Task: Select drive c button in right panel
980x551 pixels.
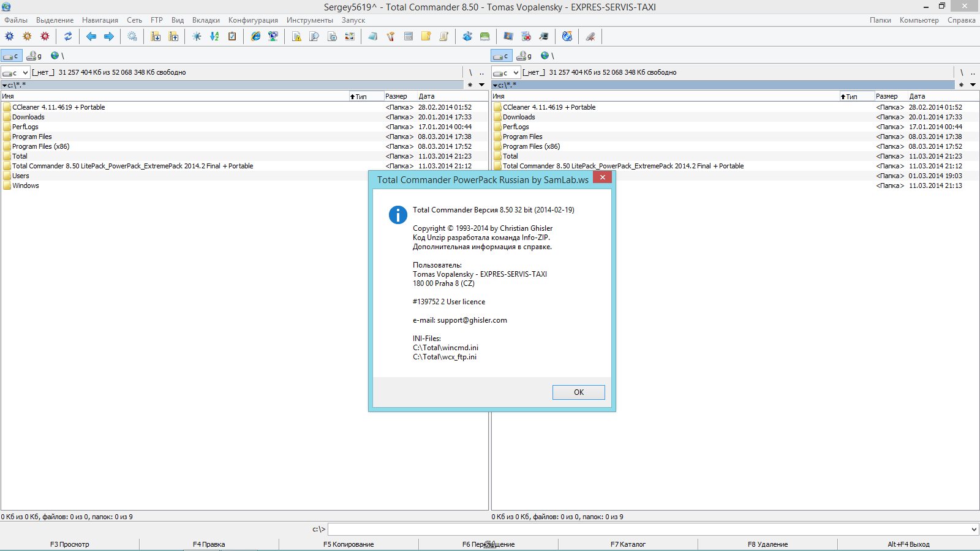Action: (501, 56)
